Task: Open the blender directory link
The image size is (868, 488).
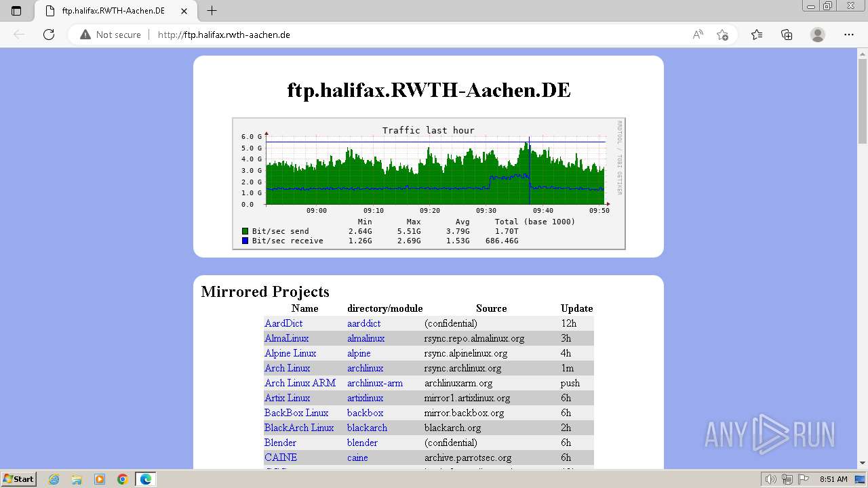Action: point(362,443)
